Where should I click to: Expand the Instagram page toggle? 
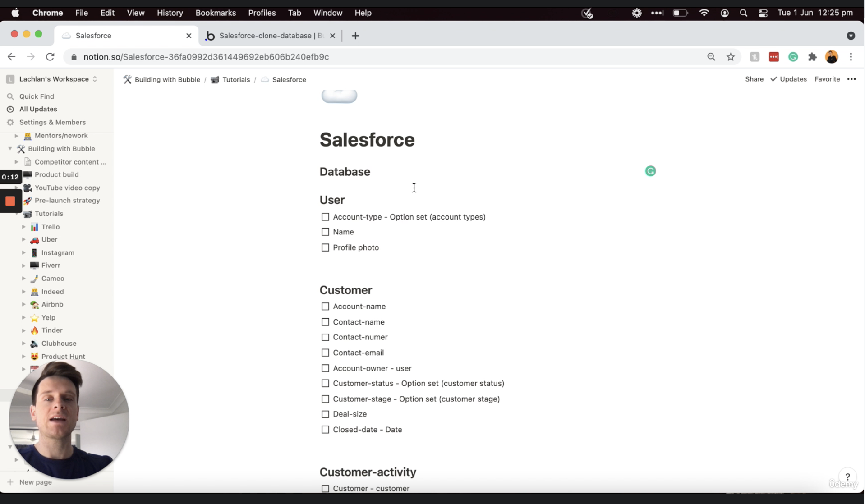[x=23, y=253]
